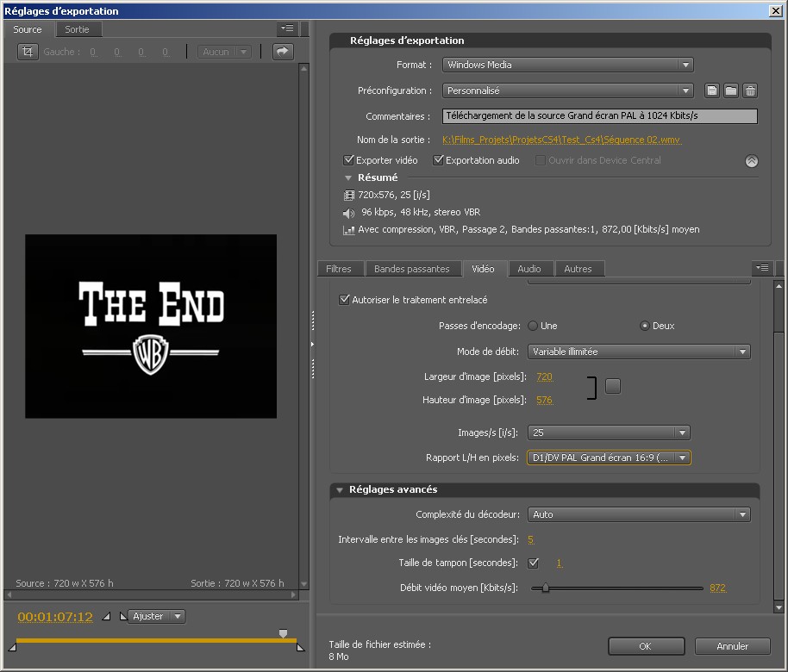Click the output file name link
The height and width of the screenshot is (672, 788).
coord(561,140)
